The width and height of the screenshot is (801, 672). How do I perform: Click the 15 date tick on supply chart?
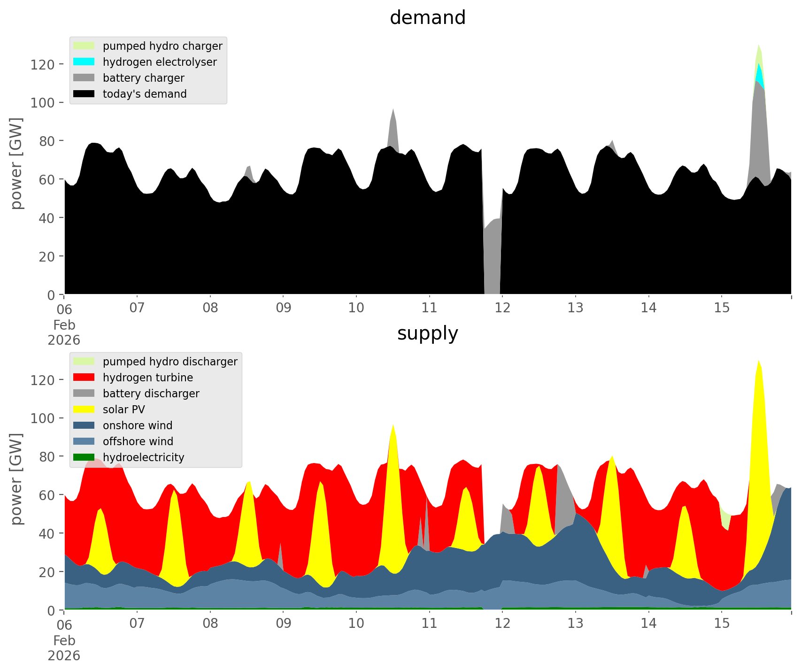722,624
